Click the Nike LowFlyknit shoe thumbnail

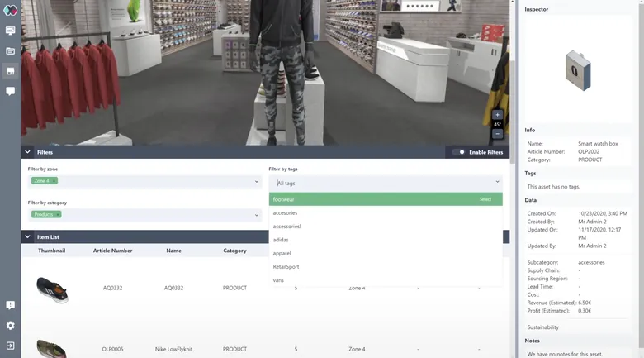click(x=51, y=349)
